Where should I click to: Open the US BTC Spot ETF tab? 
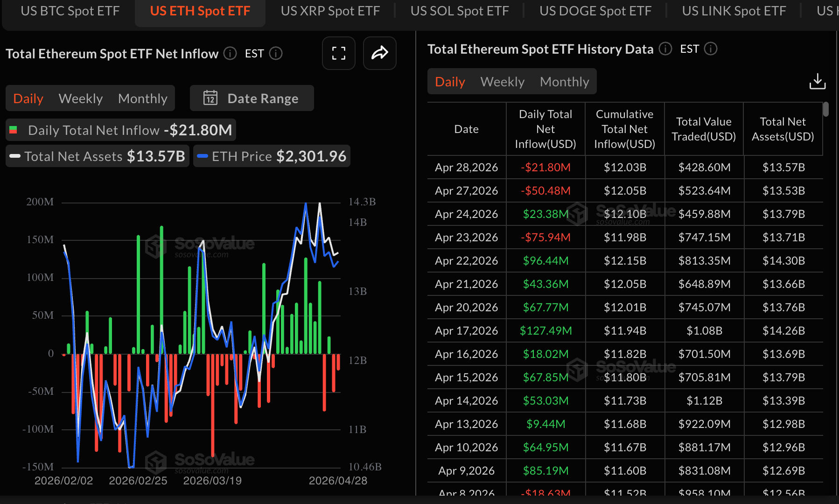pos(70,11)
